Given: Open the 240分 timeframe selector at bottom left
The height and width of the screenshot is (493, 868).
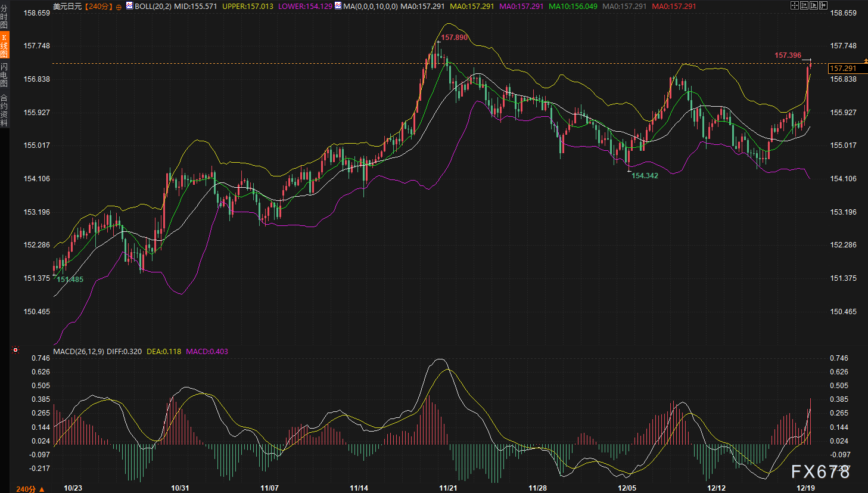Looking at the screenshot, I should pos(30,489).
